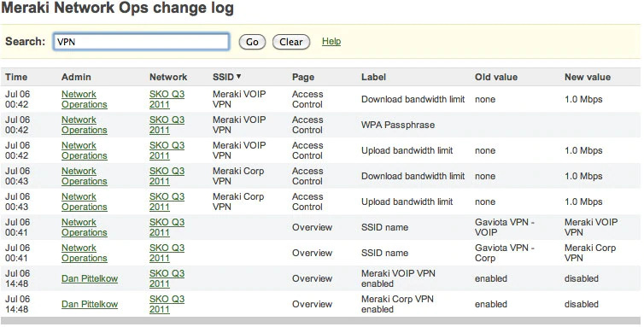Select the Gaviota VPN - Corp old value

[505, 253]
